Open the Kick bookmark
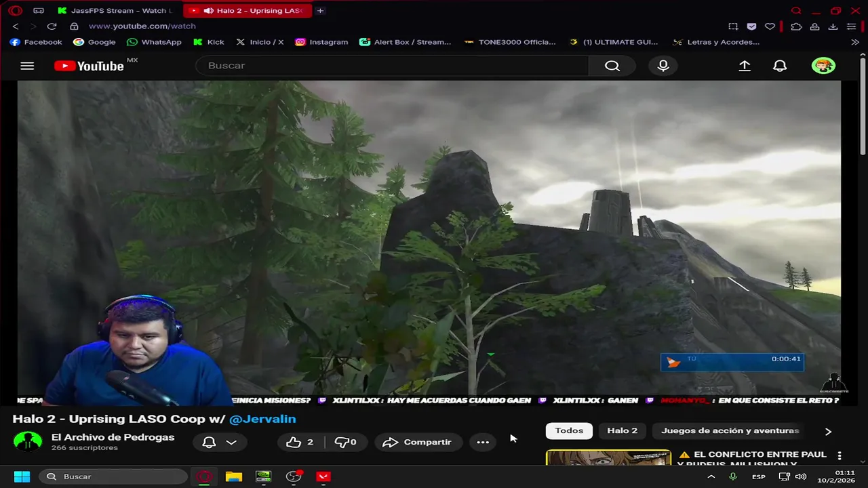 tap(208, 42)
